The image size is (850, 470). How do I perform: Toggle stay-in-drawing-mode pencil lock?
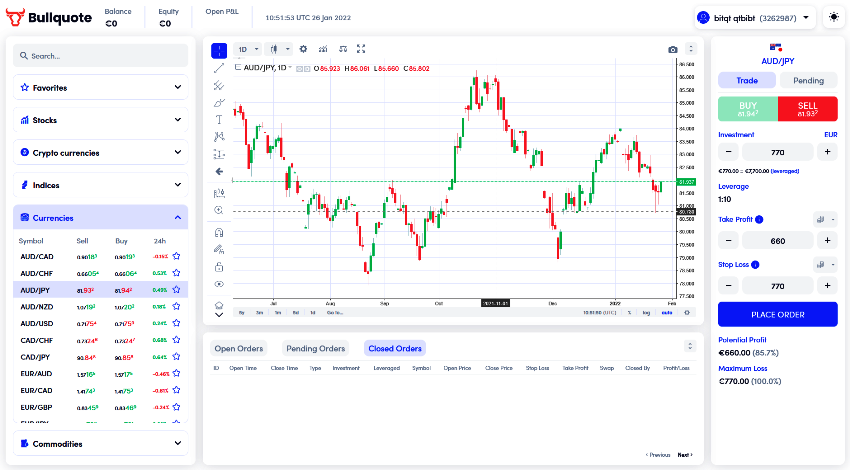coord(219,250)
